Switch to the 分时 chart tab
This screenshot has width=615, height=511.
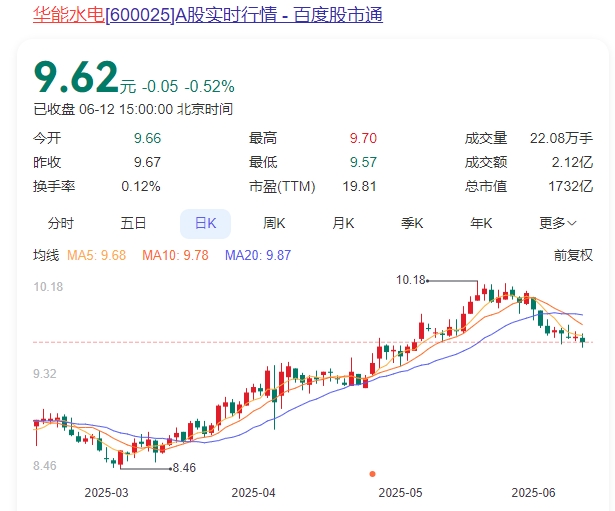click(x=61, y=223)
